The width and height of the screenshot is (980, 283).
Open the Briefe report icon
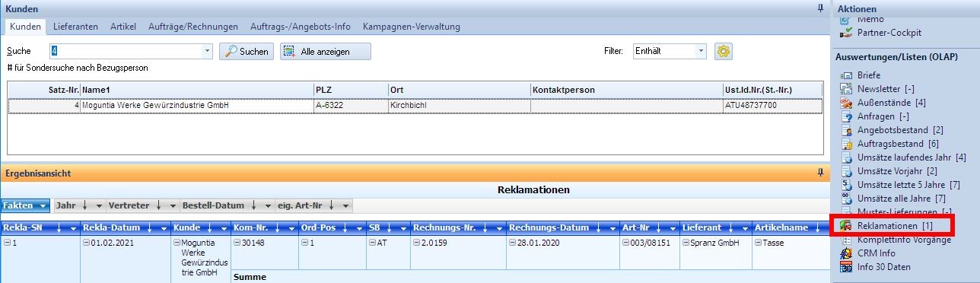coord(845,75)
